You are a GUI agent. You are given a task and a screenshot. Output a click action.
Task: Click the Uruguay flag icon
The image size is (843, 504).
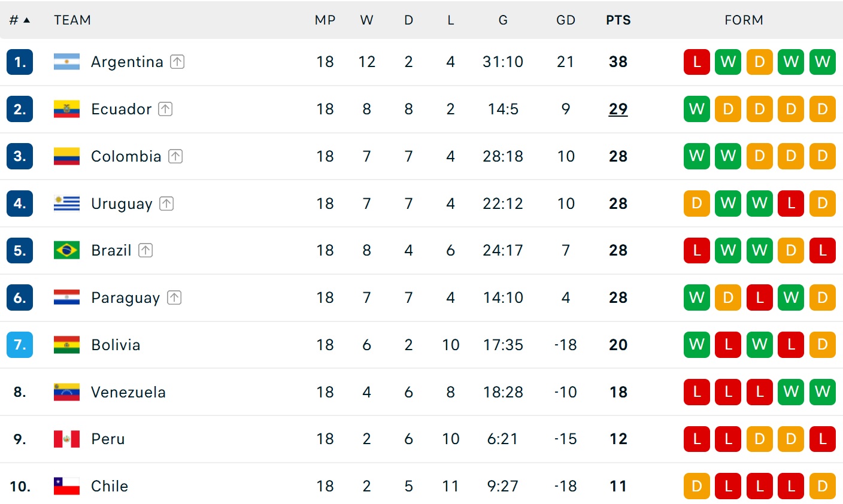pos(66,204)
